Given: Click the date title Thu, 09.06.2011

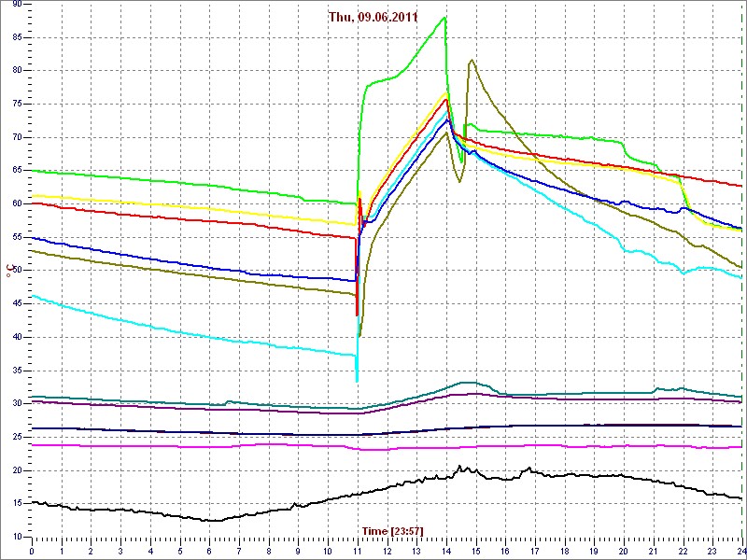Looking at the screenshot, I should tap(373, 17).
